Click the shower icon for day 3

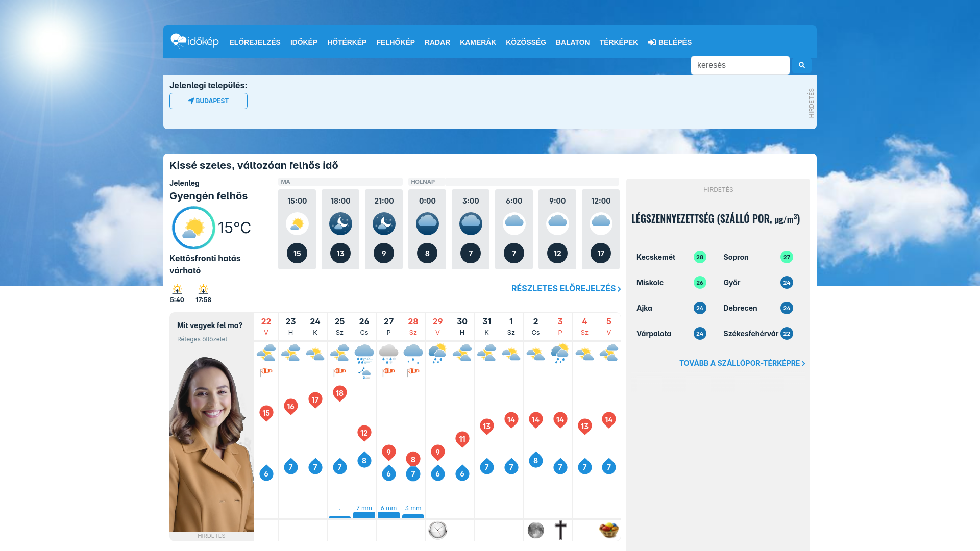pyautogui.click(x=560, y=353)
